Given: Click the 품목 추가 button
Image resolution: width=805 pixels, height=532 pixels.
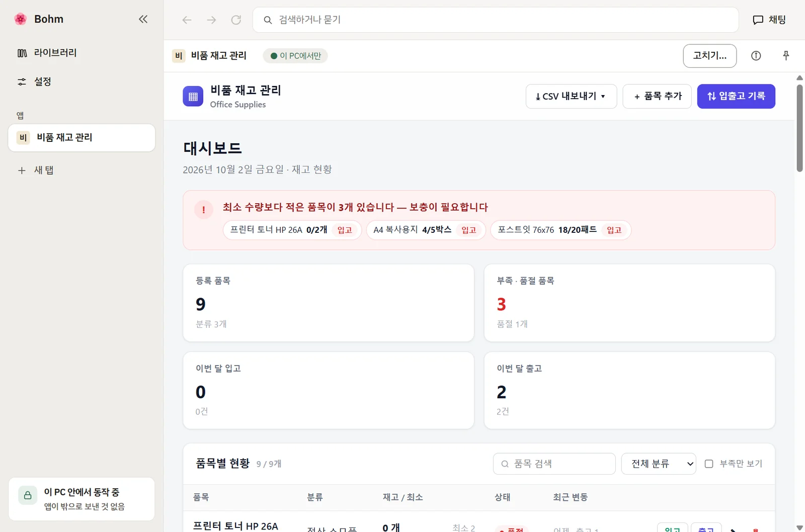Looking at the screenshot, I should [x=657, y=96].
